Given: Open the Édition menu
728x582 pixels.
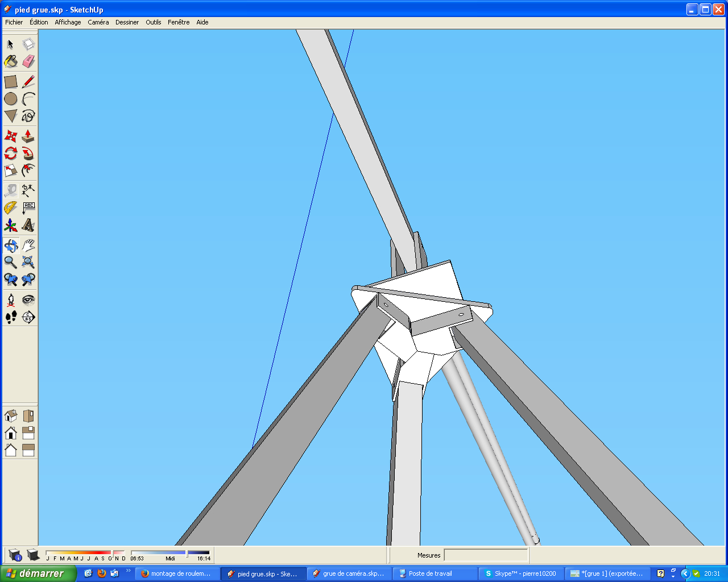Looking at the screenshot, I should (39, 22).
